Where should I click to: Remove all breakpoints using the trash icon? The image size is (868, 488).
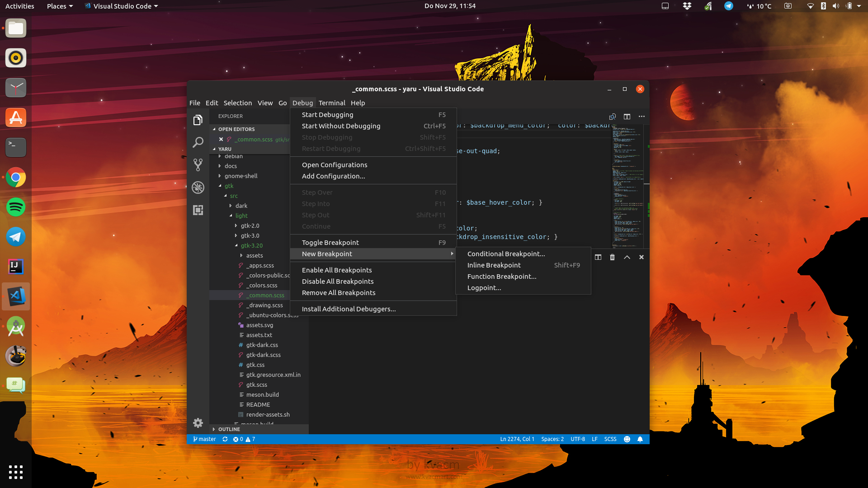click(x=612, y=257)
